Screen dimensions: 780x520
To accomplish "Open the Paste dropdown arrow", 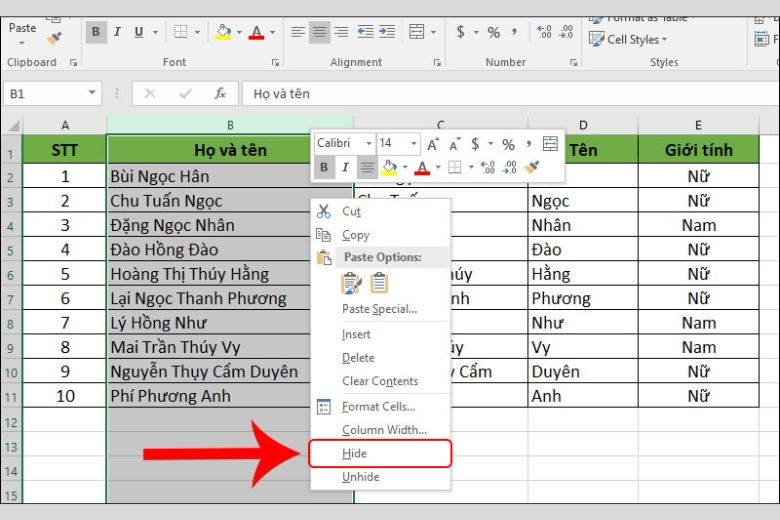I will pos(22,43).
